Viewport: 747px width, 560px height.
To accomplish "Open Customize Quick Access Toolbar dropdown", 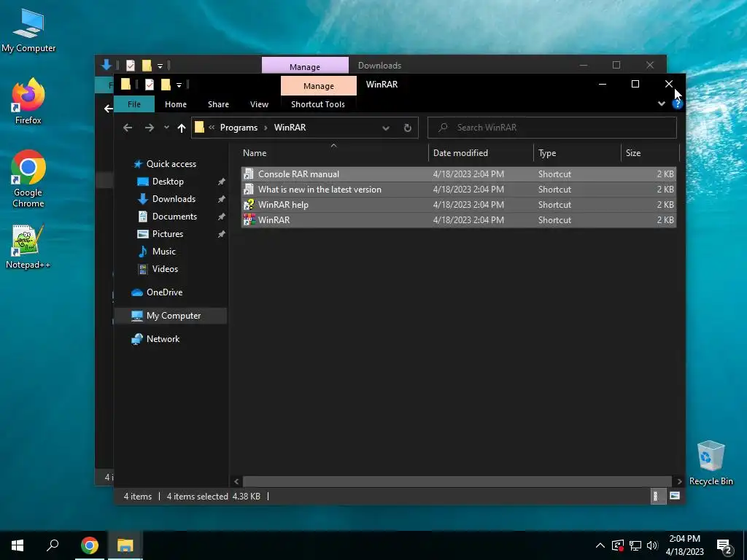I will point(179,85).
